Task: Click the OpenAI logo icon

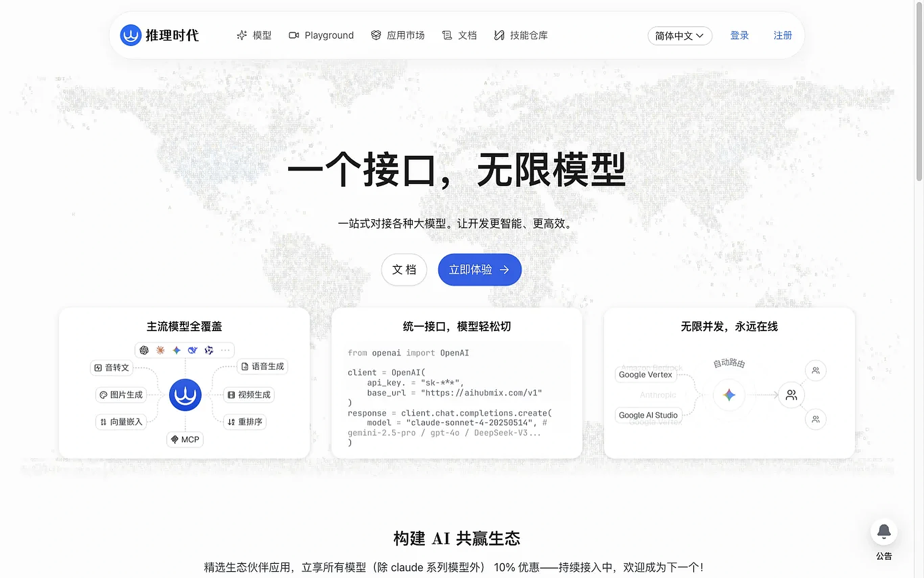Action: (144, 350)
